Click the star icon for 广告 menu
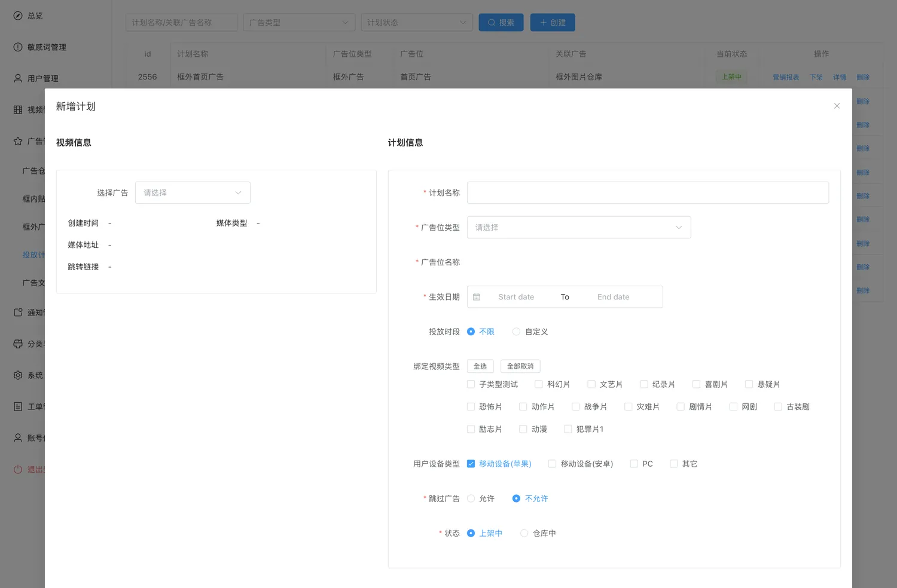Viewport: 897px width, 588px height. coord(18,141)
